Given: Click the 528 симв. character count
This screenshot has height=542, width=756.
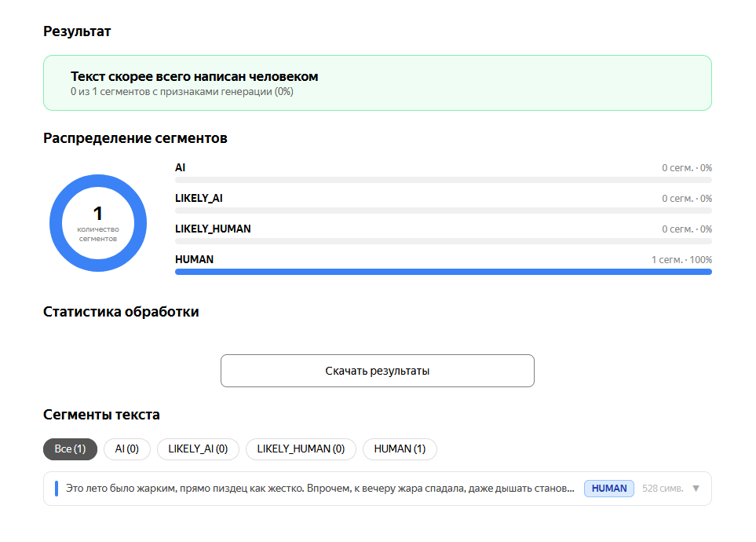Looking at the screenshot, I should click(663, 489).
